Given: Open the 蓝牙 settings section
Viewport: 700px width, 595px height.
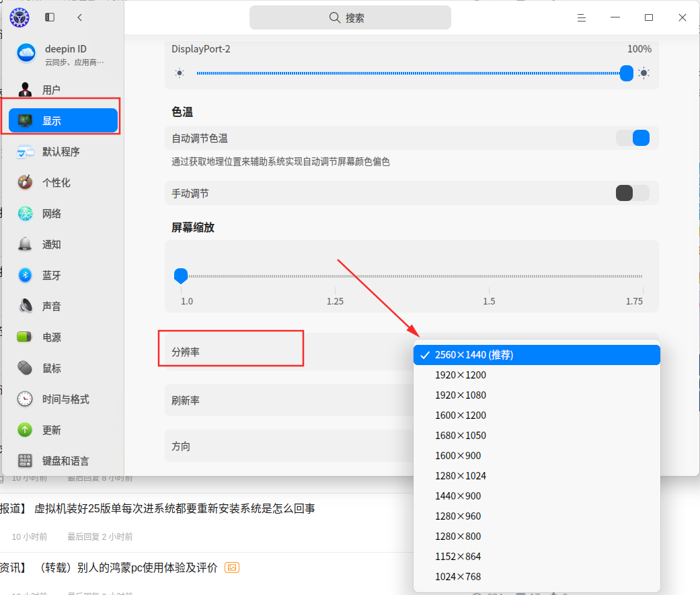Looking at the screenshot, I should (x=63, y=276).
